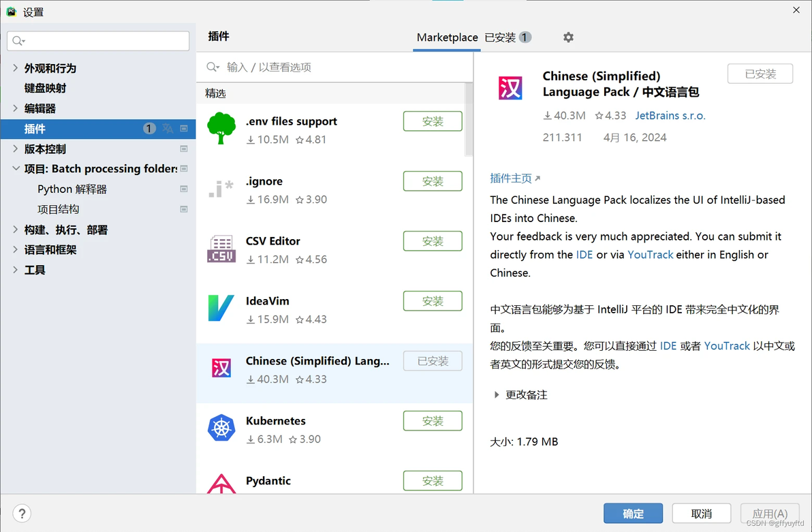
Task: Open the plugins gear settings menu
Action: [568, 37]
